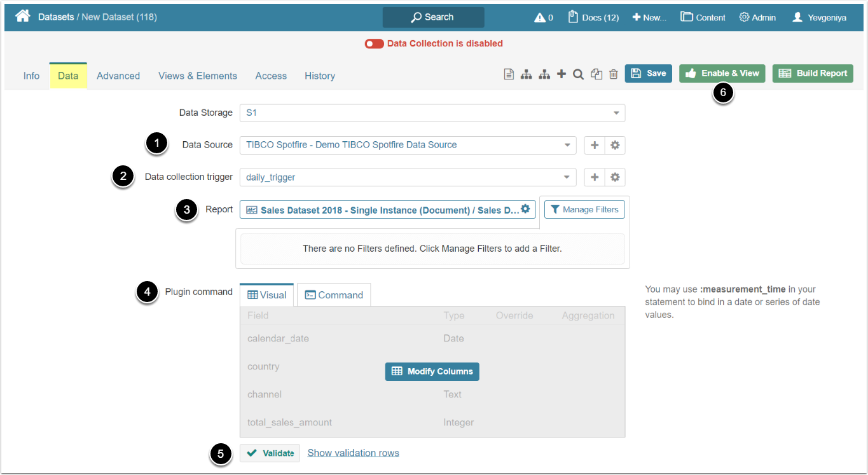Open the Admin menu
The image size is (868, 475).
(x=757, y=17)
